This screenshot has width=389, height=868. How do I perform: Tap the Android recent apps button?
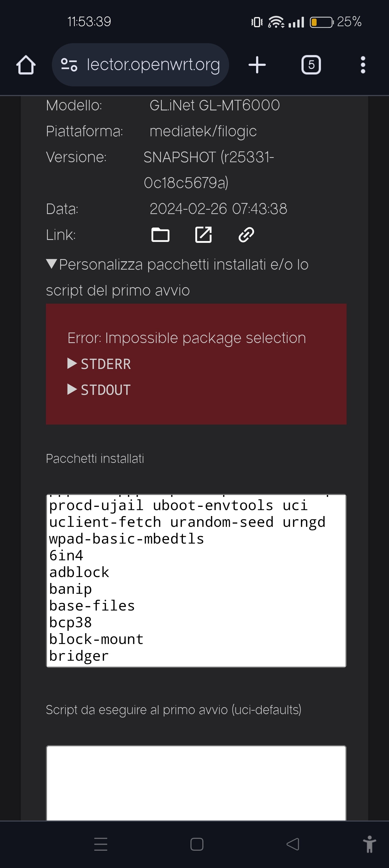pos(100,844)
